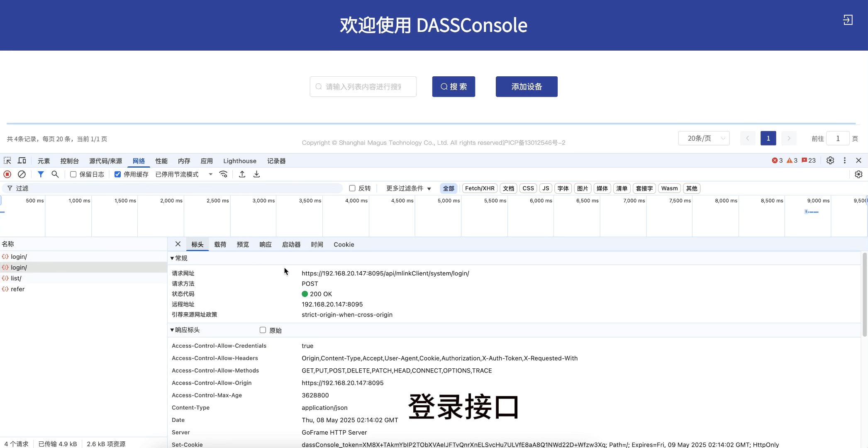The height and width of the screenshot is (448, 868).
Task: Enable the 保留日志 checkbox
Action: (x=73, y=174)
